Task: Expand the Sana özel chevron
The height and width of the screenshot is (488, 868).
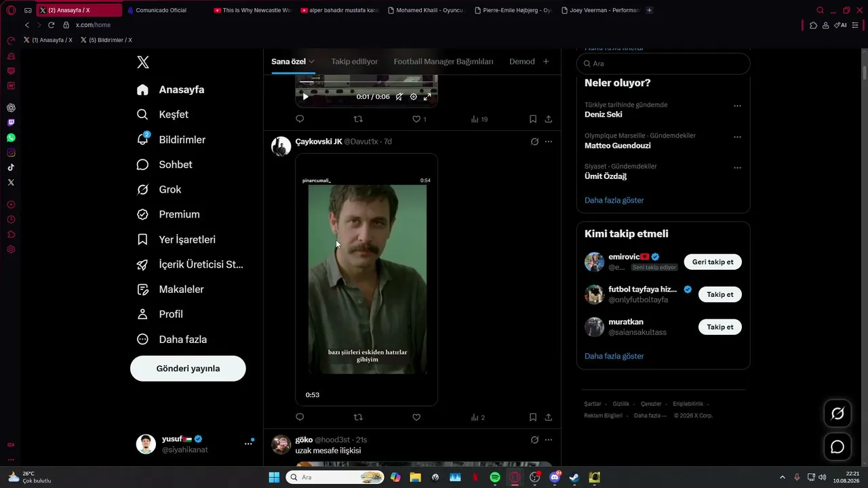Action: pyautogui.click(x=311, y=62)
